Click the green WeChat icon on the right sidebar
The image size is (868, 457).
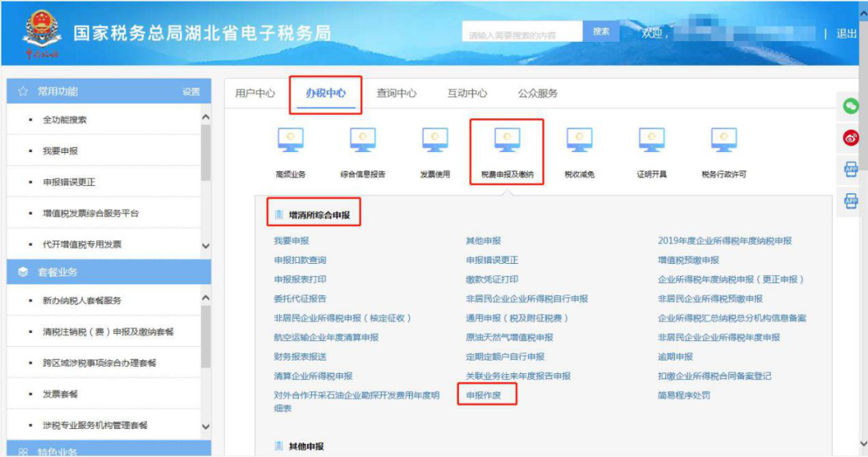click(851, 105)
